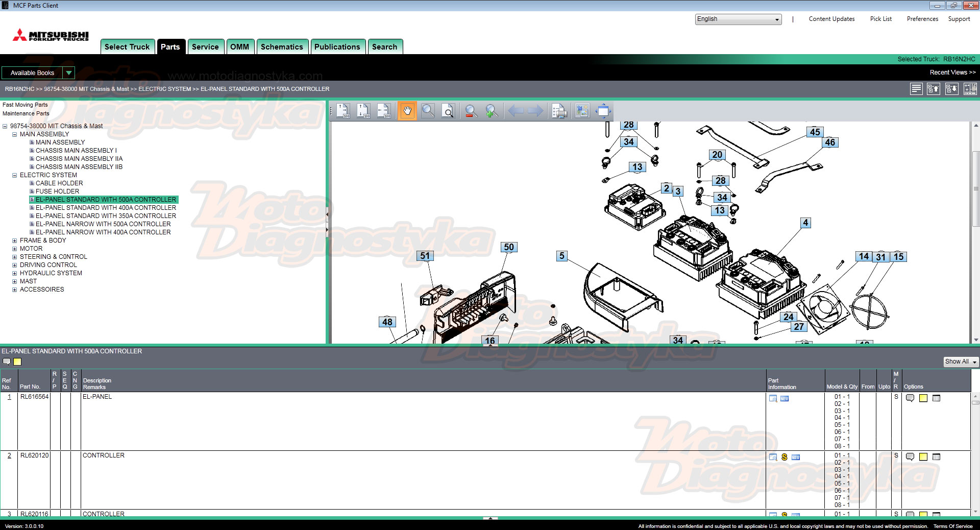The image size is (980, 530).
Task: Click the Pick List link
Action: (881, 19)
